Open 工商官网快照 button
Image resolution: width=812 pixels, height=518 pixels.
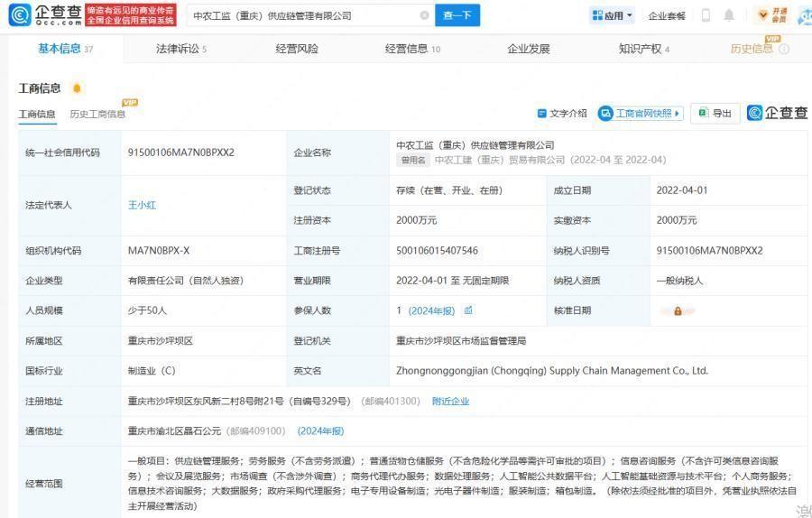(x=641, y=113)
